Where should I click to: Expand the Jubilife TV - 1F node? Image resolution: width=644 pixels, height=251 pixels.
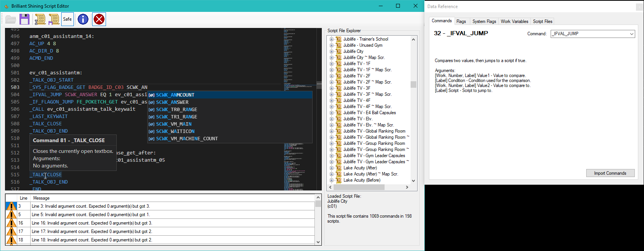click(x=331, y=64)
